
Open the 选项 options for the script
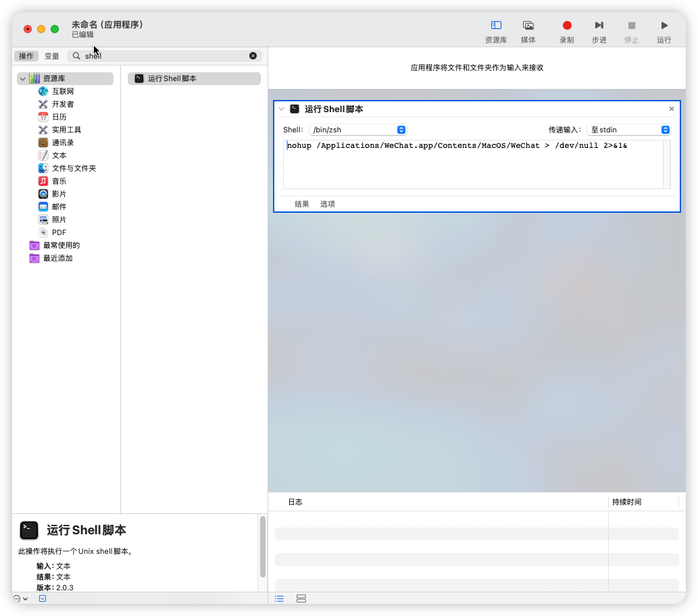[x=327, y=203]
